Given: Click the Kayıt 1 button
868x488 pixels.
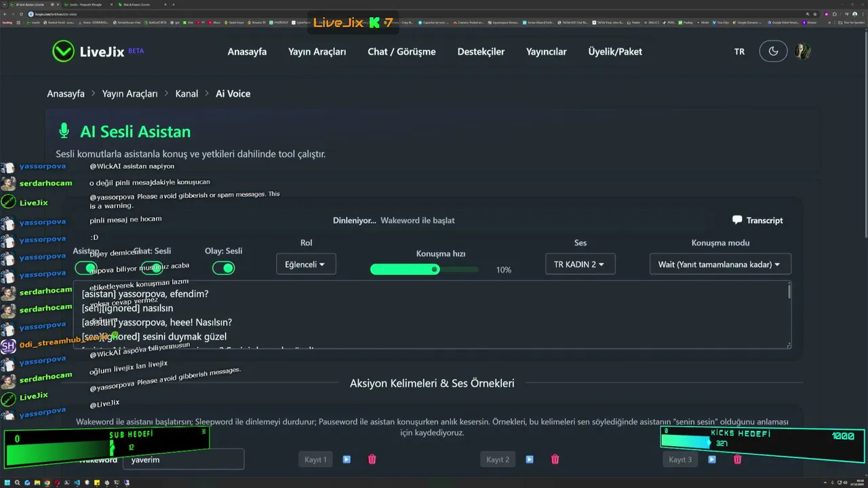Looking at the screenshot, I should click(x=315, y=460).
